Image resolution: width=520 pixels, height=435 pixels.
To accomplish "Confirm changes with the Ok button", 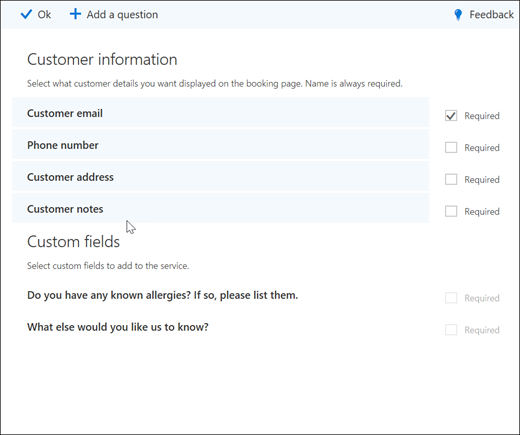I will point(36,14).
